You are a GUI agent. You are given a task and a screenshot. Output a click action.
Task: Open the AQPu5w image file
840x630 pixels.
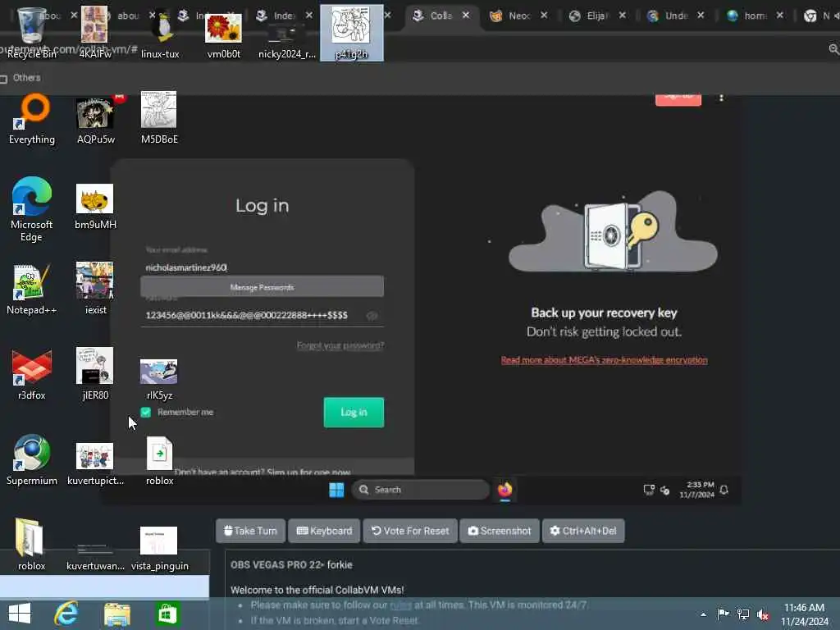click(95, 119)
